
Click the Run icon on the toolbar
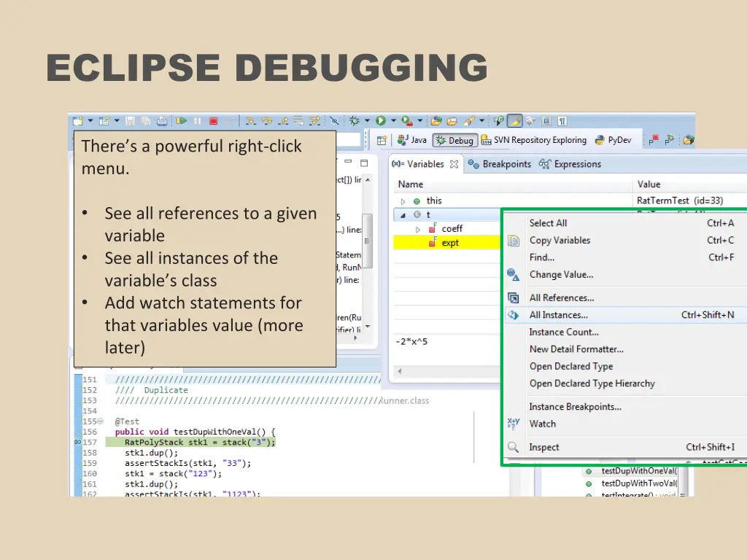point(380,120)
